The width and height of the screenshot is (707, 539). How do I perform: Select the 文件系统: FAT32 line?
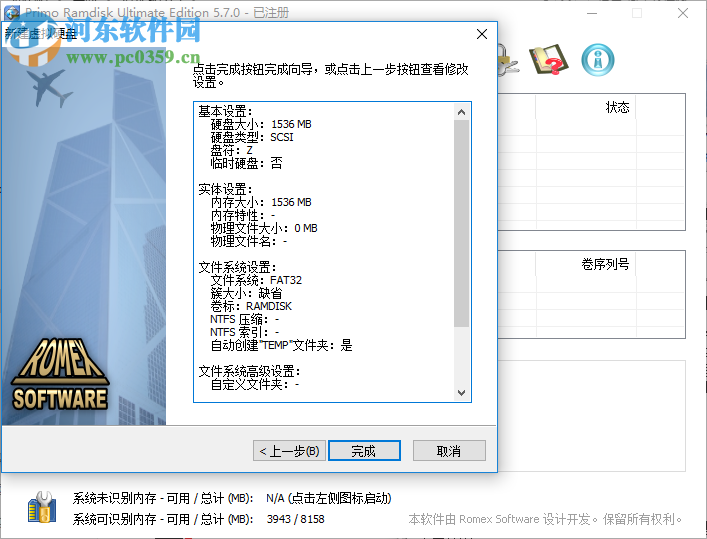click(x=256, y=280)
